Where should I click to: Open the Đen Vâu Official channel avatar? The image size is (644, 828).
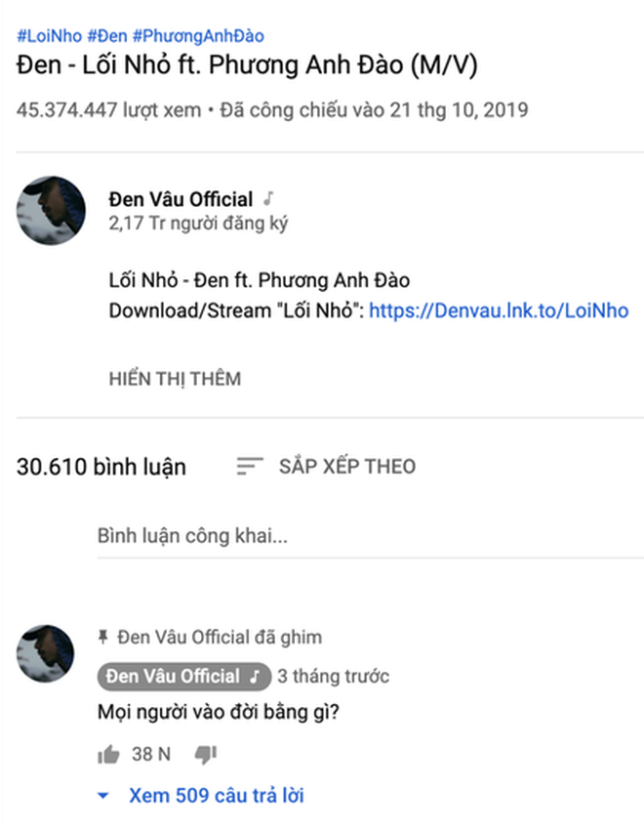[52, 210]
